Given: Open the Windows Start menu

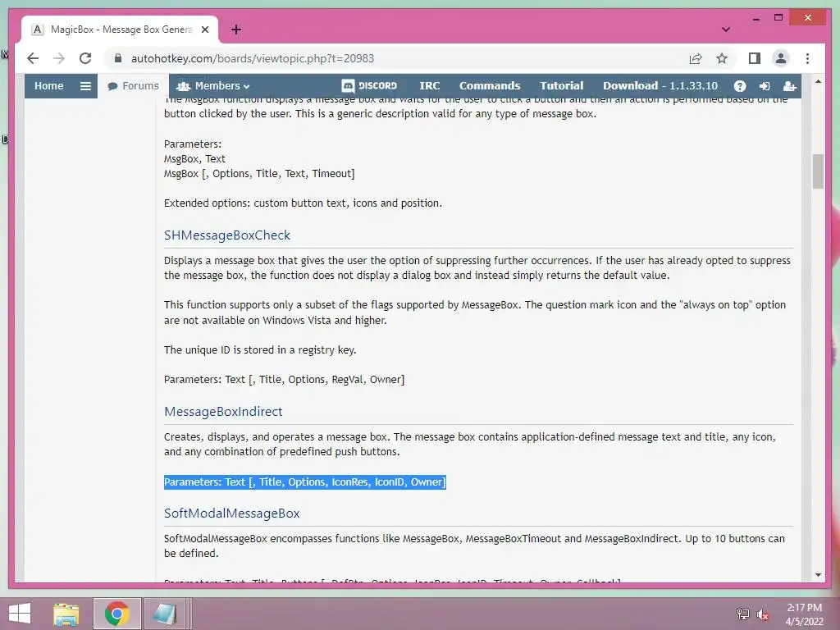Looking at the screenshot, I should click(x=20, y=614).
